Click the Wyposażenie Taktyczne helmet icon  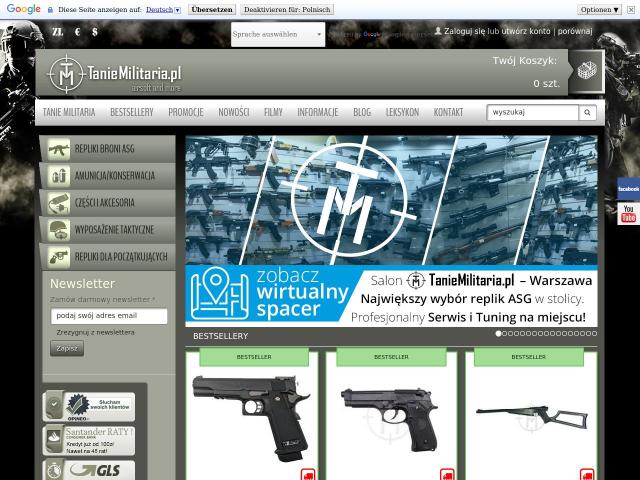(59, 230)
